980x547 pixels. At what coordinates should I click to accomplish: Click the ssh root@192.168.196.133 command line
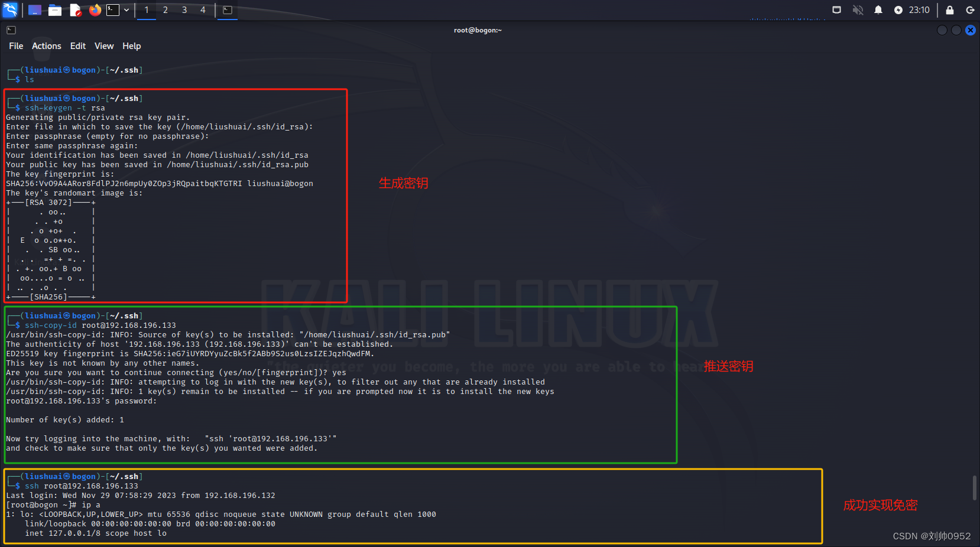click(x=82, y=486)
